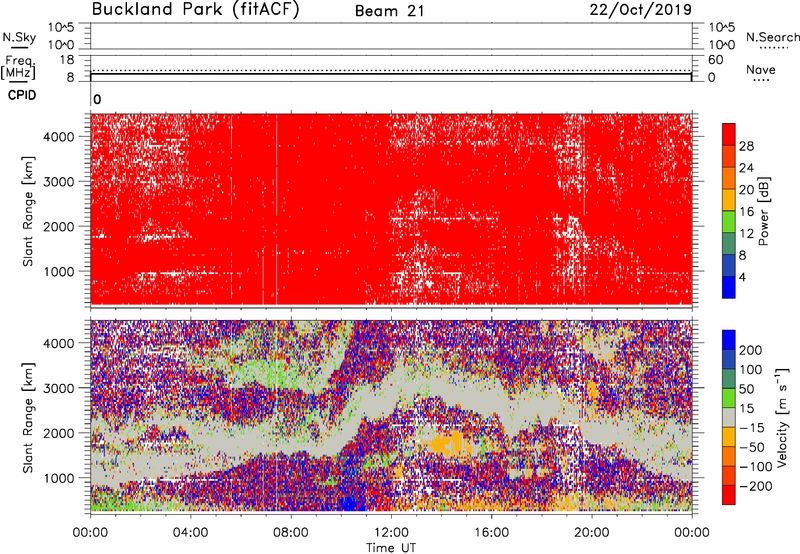800x554 pixels.
Task: Click the blue velocity patch near 10:30
Action: point(351,502)
